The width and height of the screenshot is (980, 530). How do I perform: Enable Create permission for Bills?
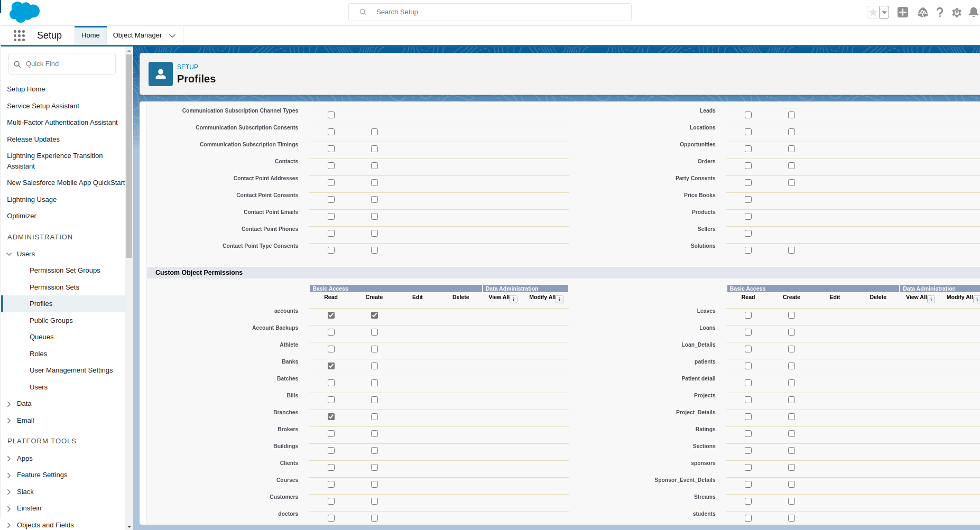[x=374, y=400]
